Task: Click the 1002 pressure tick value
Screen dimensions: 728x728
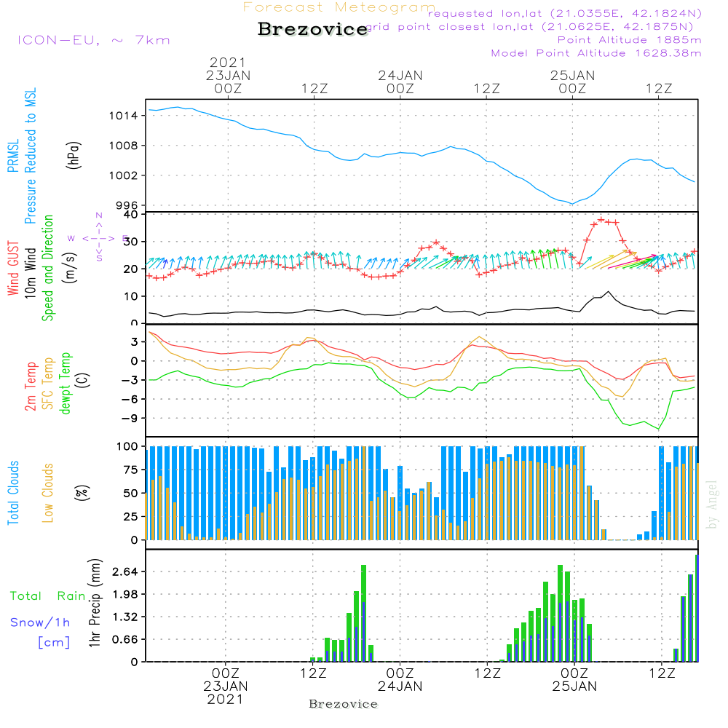Action: coord(124,175)
